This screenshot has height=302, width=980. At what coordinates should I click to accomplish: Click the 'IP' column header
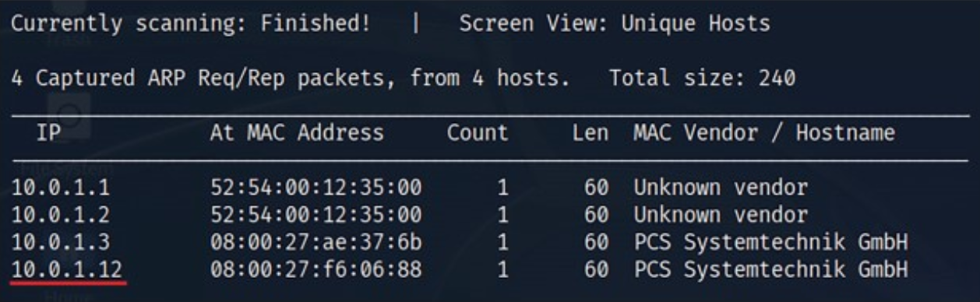coord(49,133)
